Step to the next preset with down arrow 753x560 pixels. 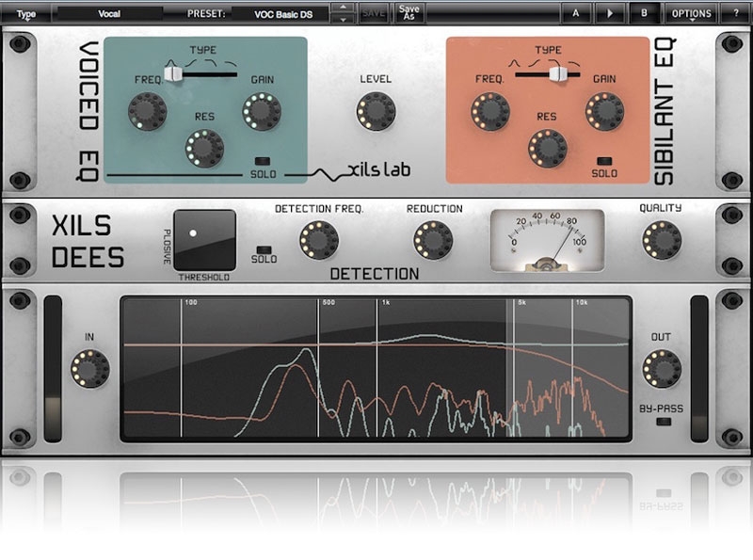click(x=344, y=19)
